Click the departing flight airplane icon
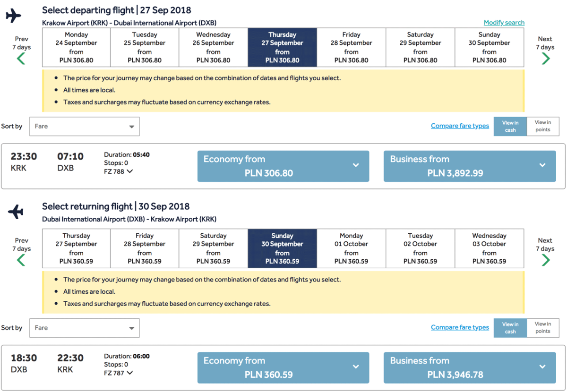Viewport: 567px width, 392px height. coord(14,16)
